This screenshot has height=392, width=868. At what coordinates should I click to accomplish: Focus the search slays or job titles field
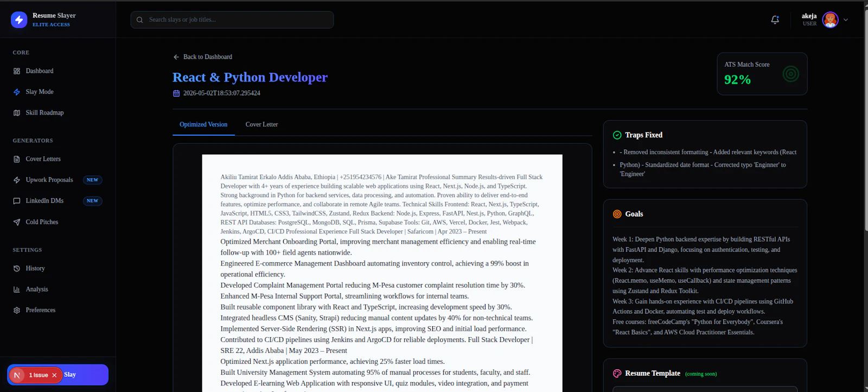click(x=232, y=20)
